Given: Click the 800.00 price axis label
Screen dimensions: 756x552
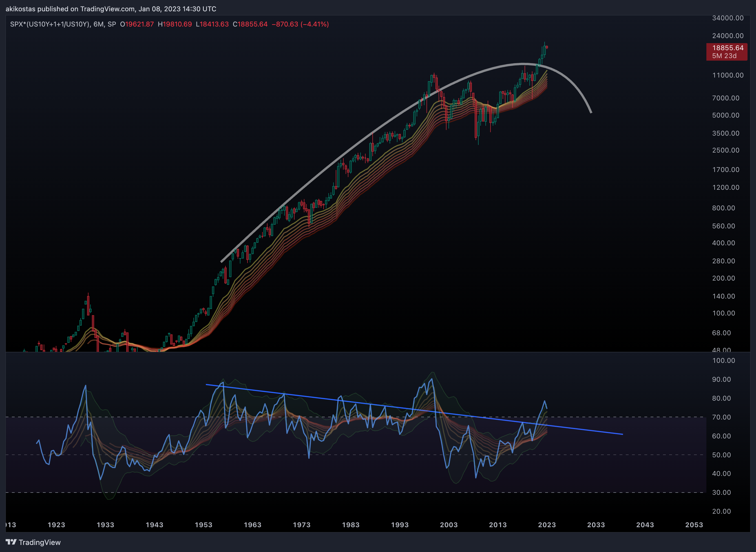Looking at the screenshot, I should [x=724, y=208].
